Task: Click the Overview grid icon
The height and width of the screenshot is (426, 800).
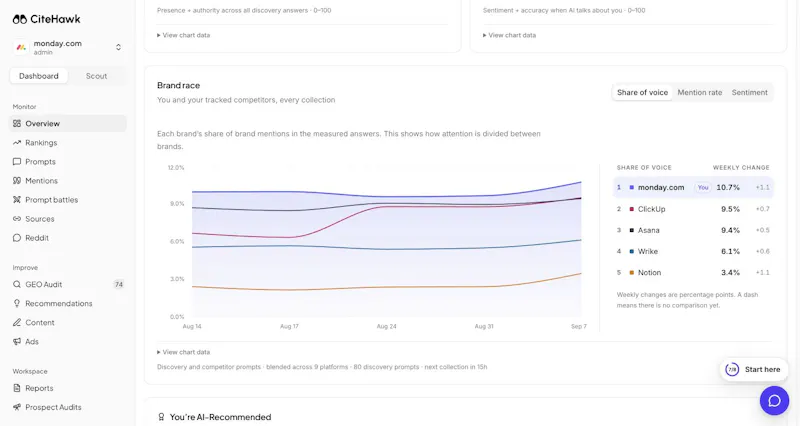Action: pyautogui.click(x=17, y=123)
